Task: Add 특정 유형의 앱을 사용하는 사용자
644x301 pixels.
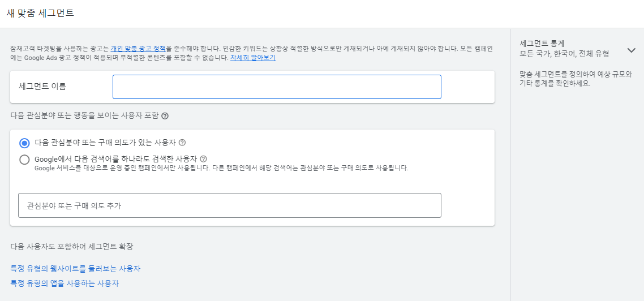Action: (65, 283)
